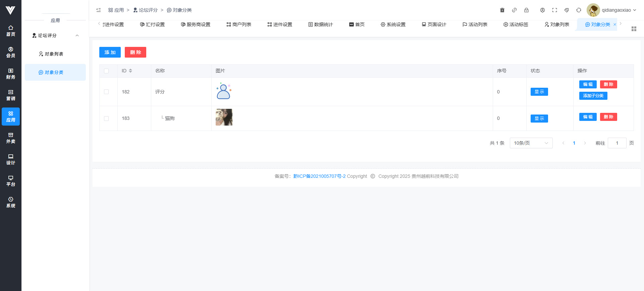Screen dimensions: 644x291
Task: Open the 财务 section in left sidebar
Action: click(11, 74)
